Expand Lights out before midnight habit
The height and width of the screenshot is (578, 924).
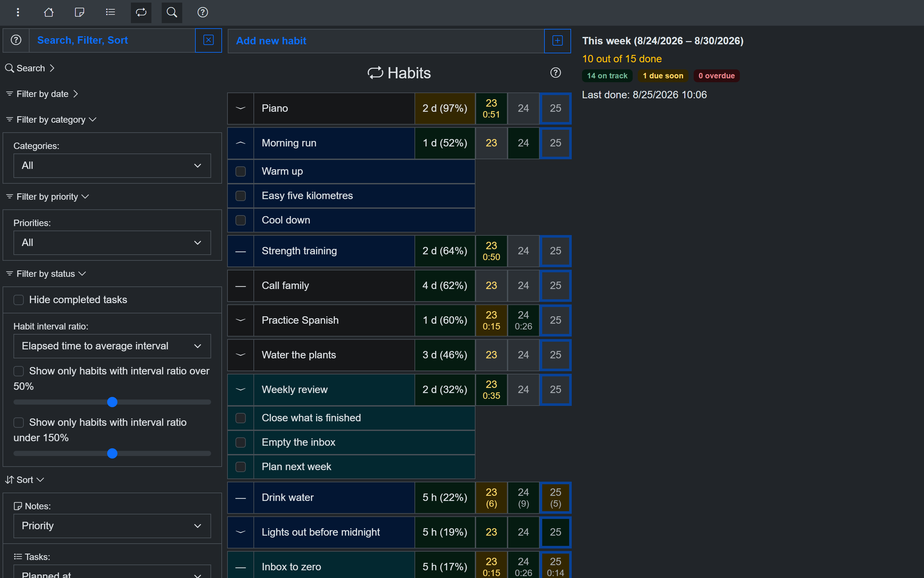pyautogui.click(x=241, y=532)
